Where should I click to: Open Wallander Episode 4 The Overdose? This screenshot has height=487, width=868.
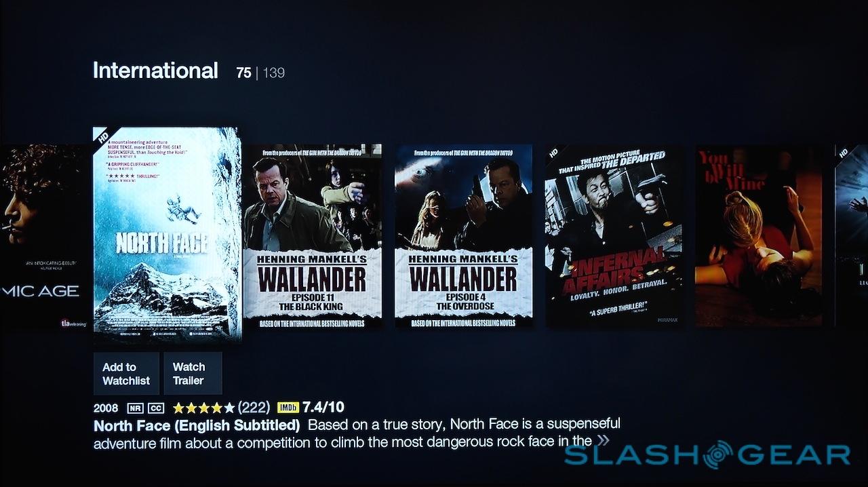point(463,236)
